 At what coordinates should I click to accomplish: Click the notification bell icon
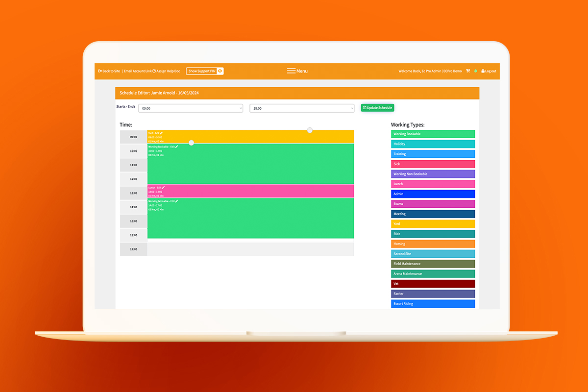point(475,71)
